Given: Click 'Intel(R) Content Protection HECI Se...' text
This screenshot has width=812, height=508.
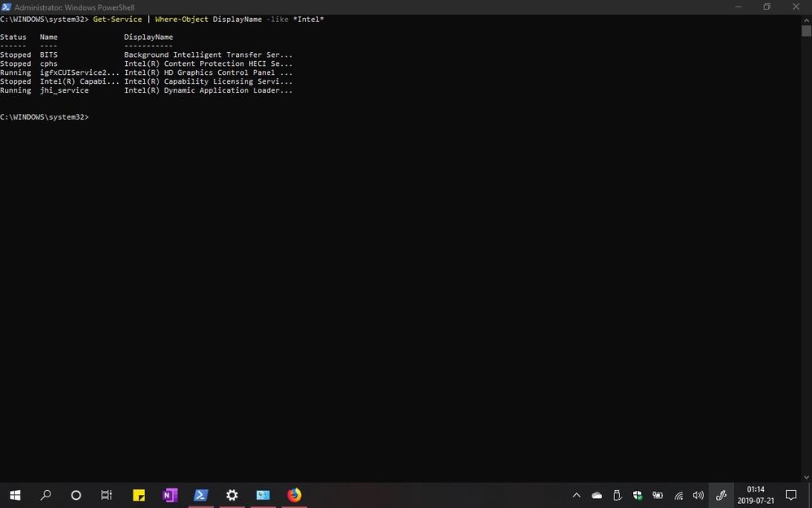Looking at the screenshot, I should [x=208, y=63].
